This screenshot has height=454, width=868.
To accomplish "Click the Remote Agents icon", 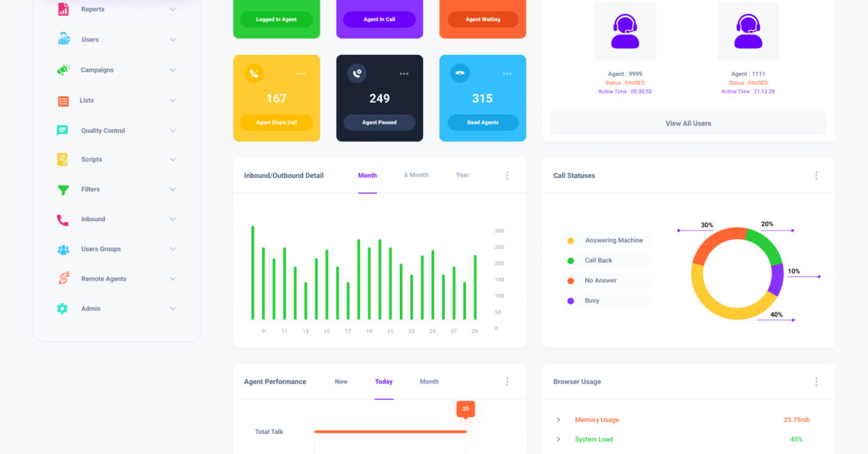I will pyautogui.click(x=64, y=278).
